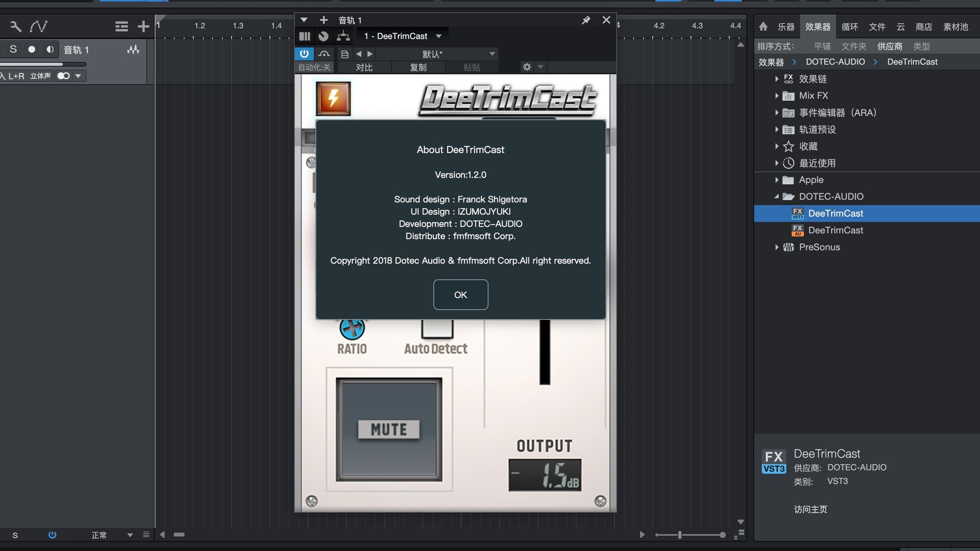
Task: Open plugin gear settings icon
Action: [527, 67]
